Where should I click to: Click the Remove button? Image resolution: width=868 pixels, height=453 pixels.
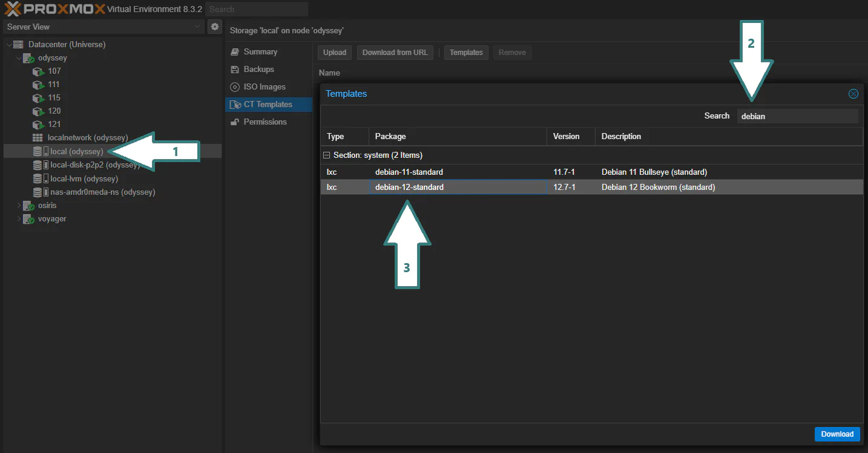[512, 53]
